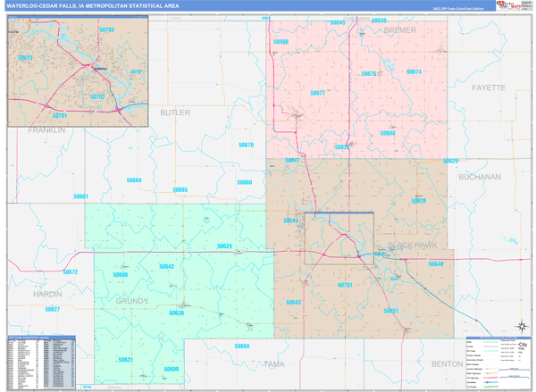Click the compass rose on the map
Viewport: 536px width, 392px height.
pyautogui.click(x=522, y=327)
